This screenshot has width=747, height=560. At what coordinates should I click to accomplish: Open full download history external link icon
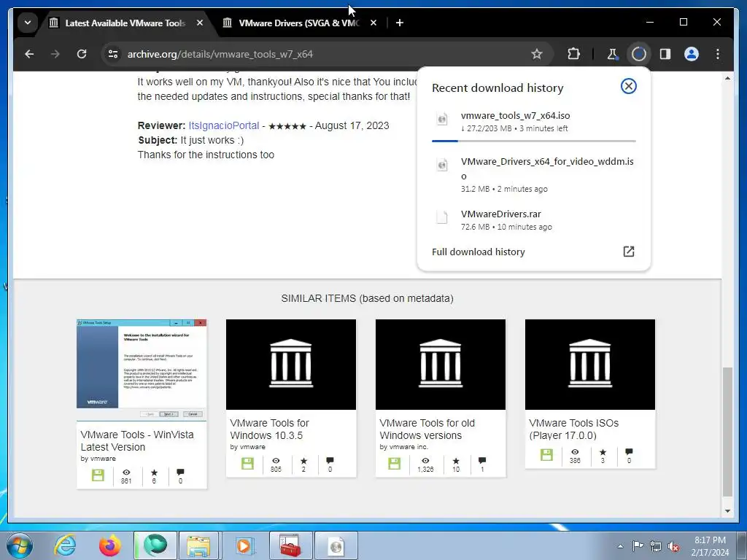click(x=629, y=252)
